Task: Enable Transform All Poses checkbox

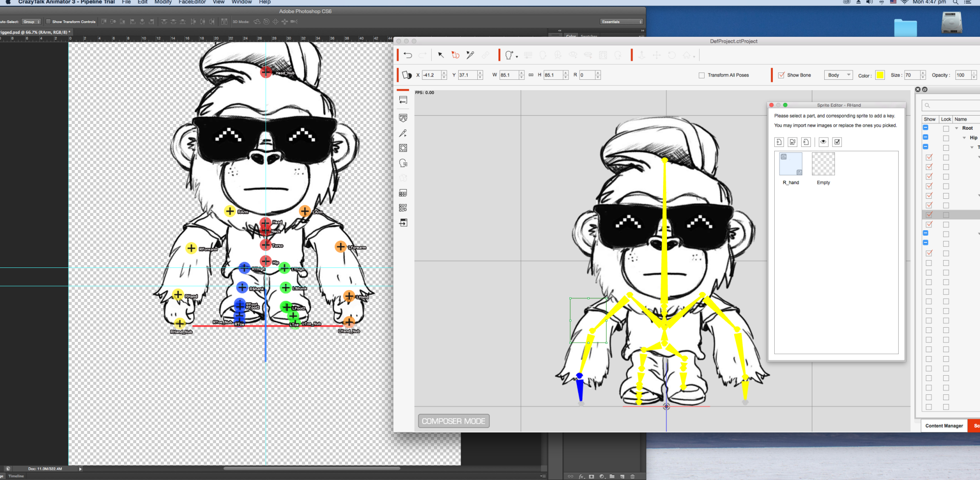Action: pyautogui.click(x=702, y=75)
